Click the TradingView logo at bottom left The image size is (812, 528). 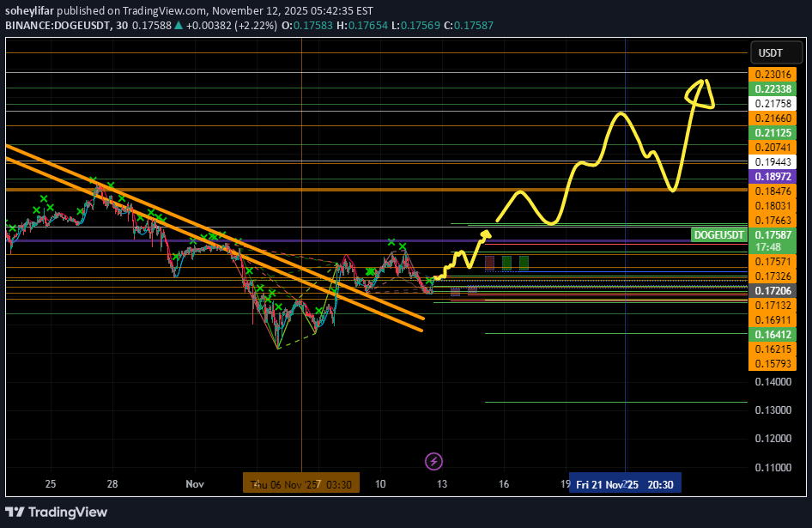(57, 512)
